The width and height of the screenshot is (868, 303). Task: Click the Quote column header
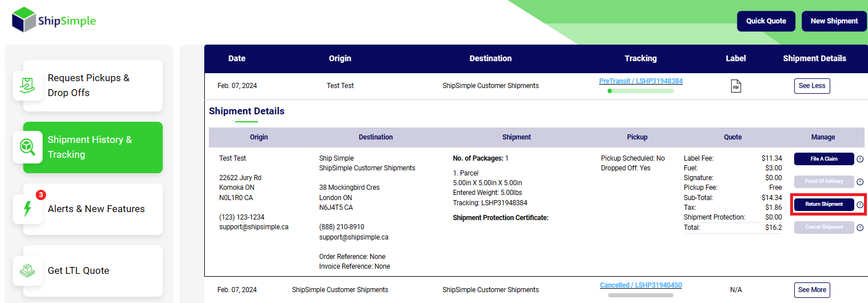[733, 137]
